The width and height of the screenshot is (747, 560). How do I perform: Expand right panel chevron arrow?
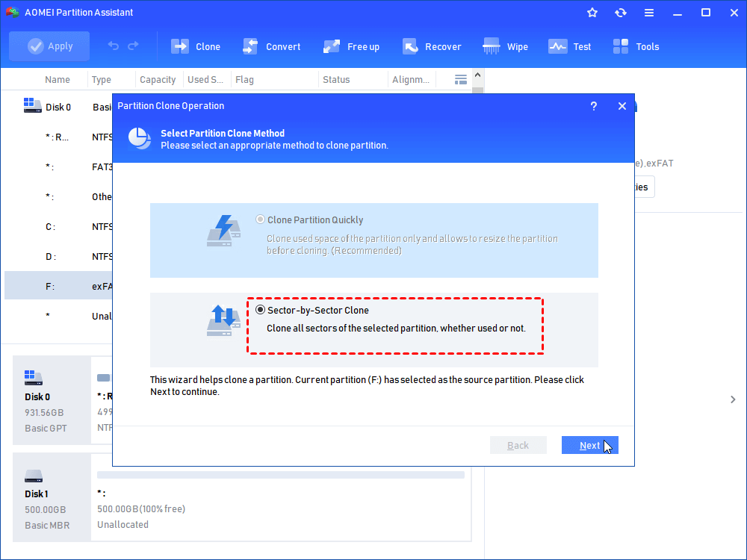click(733, 399)
